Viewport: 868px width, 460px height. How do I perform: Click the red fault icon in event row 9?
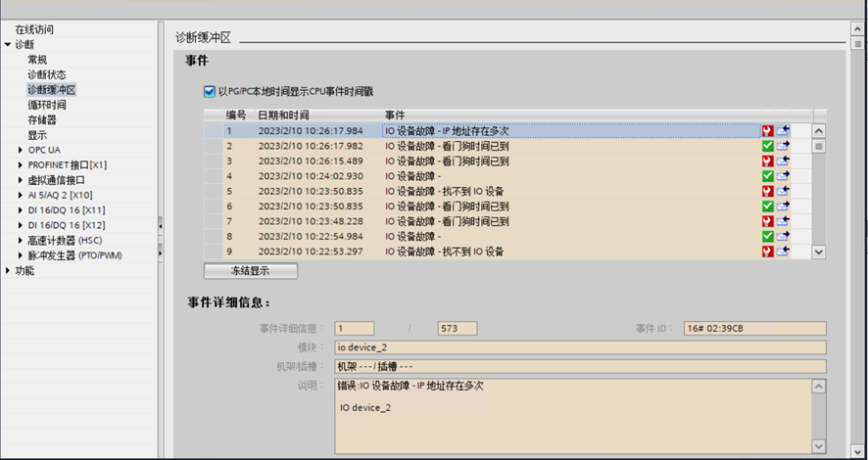767,252
